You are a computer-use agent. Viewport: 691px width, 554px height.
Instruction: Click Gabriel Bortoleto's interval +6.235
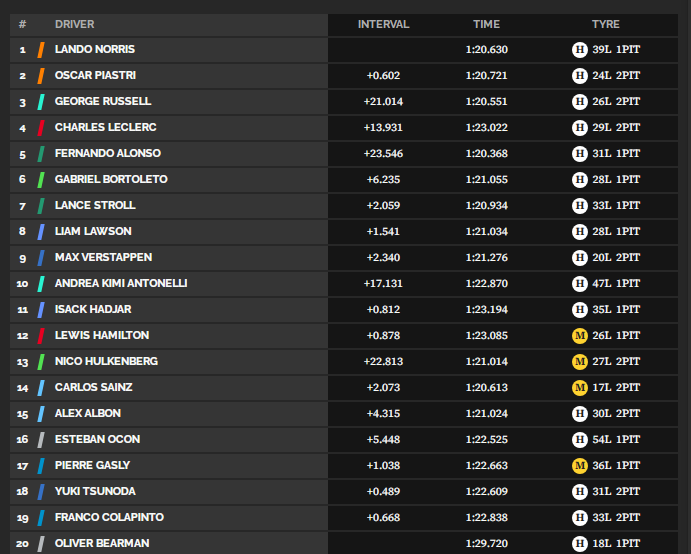tap(383, 179)
